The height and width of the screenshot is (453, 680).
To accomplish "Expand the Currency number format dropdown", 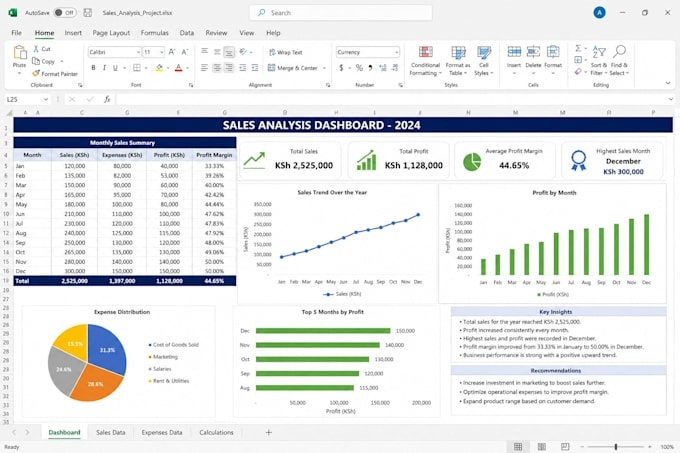I will pyautogui.click(x=367, y=52).
